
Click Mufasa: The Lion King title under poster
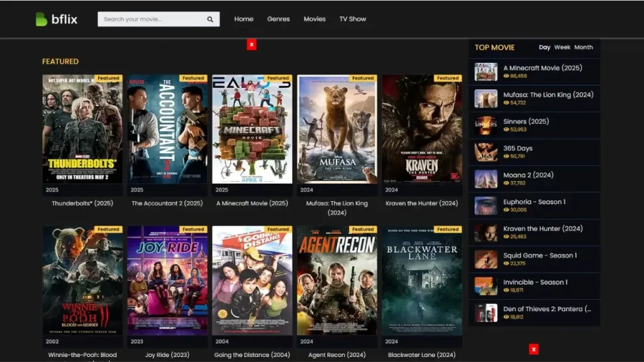coord(337,207)
